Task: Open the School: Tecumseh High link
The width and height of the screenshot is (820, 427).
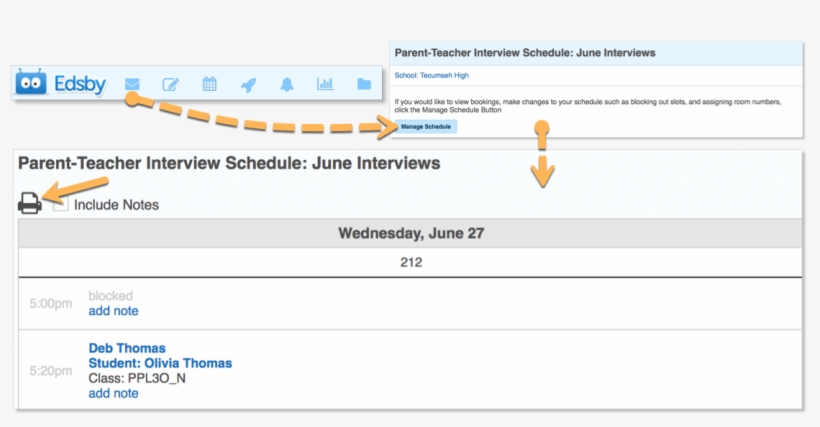Action: [x=431, y=75]
